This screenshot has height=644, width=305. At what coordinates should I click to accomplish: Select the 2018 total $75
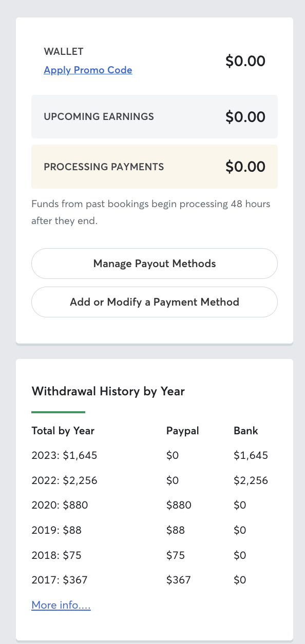(56, 555)
